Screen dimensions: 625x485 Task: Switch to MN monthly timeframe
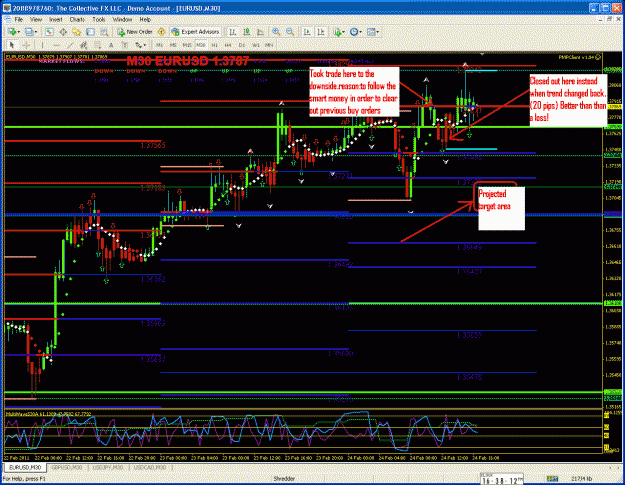(x=269, y=45)
